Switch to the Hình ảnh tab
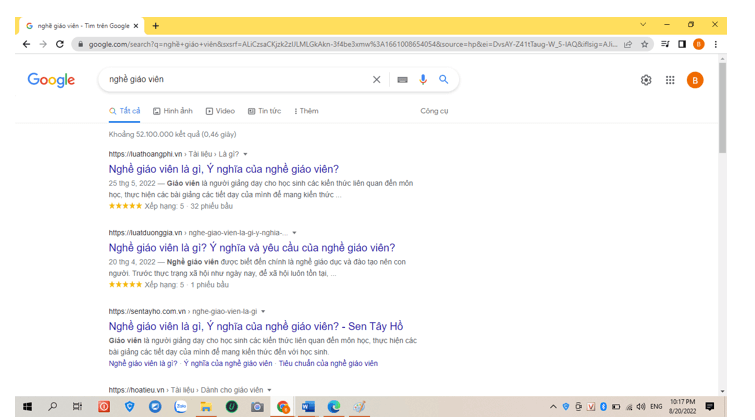This screenshot has width=755, height=420. coord(173,111)
